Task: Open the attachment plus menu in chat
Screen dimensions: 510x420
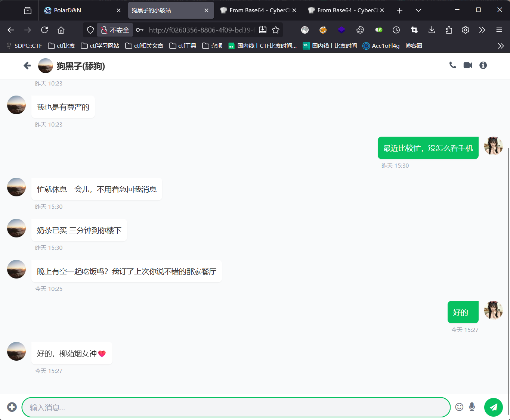Action: [x=12, y=407]
